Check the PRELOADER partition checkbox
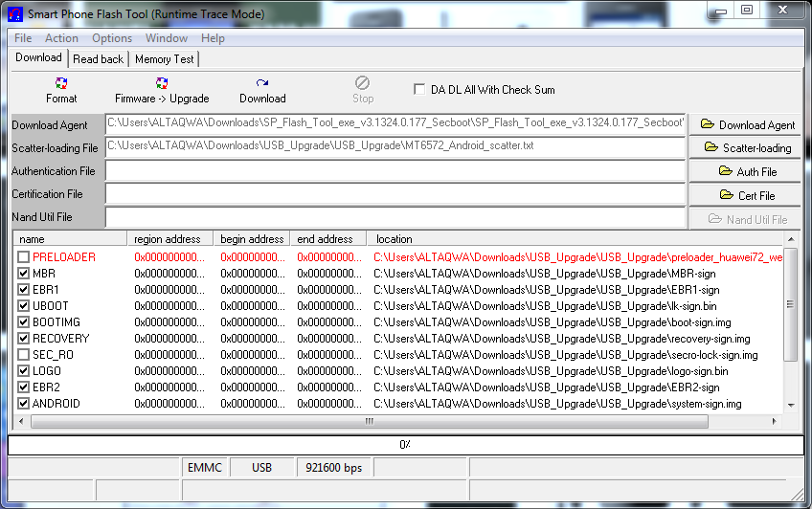812x509 pixels. point(23,257)
